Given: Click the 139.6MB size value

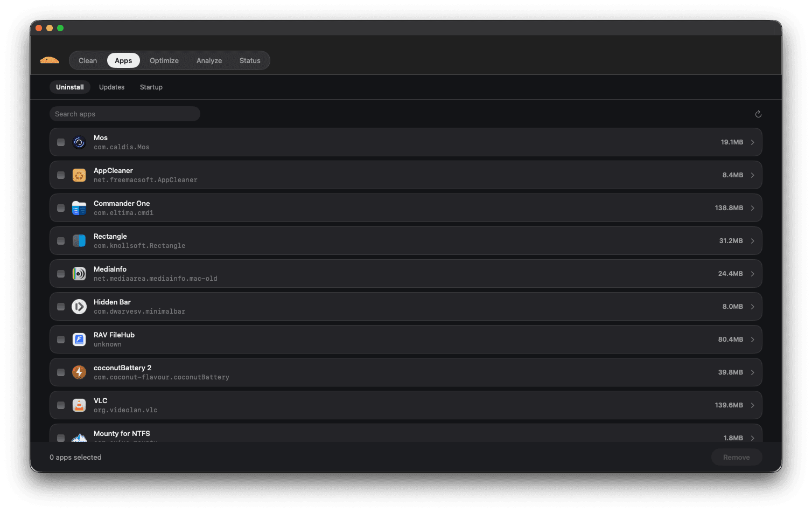Looking at the screenshot, I should 729,405.
